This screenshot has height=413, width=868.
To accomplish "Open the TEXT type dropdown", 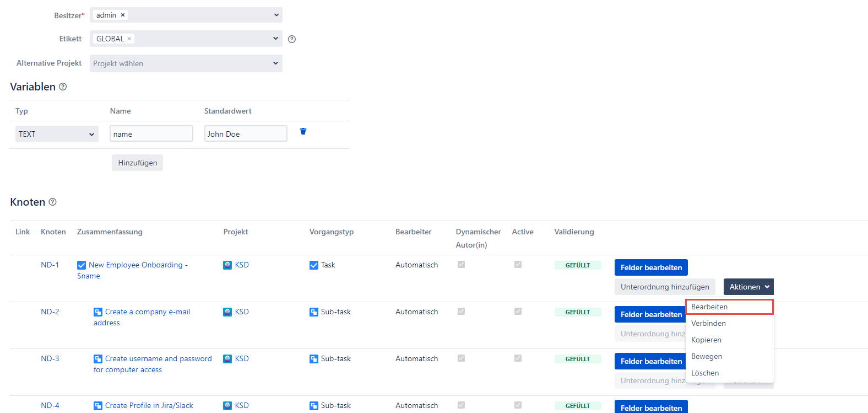I will tap(57, 134).
